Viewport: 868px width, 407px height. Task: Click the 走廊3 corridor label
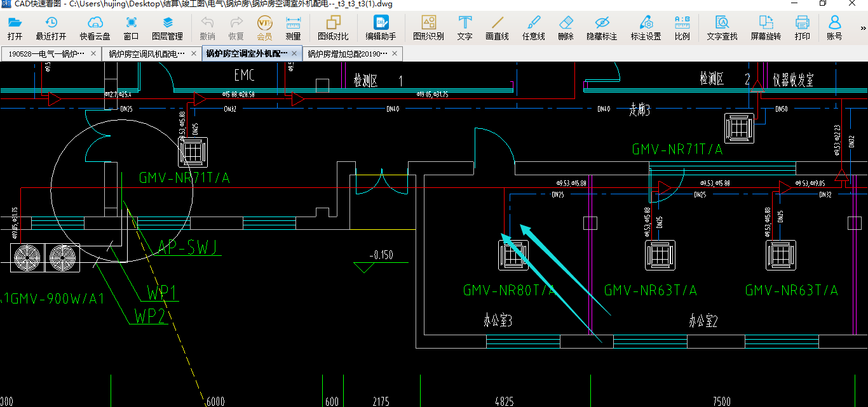point(640,110)
